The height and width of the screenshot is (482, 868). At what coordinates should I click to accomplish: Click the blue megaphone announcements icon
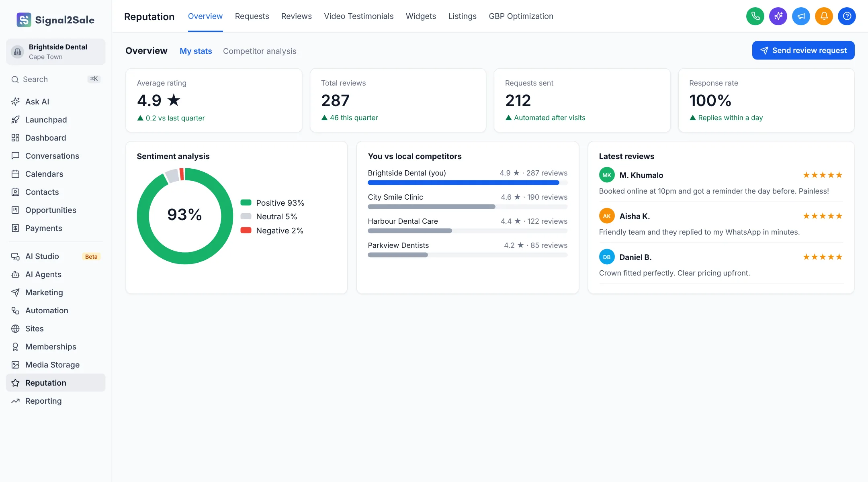coord(801,16)
